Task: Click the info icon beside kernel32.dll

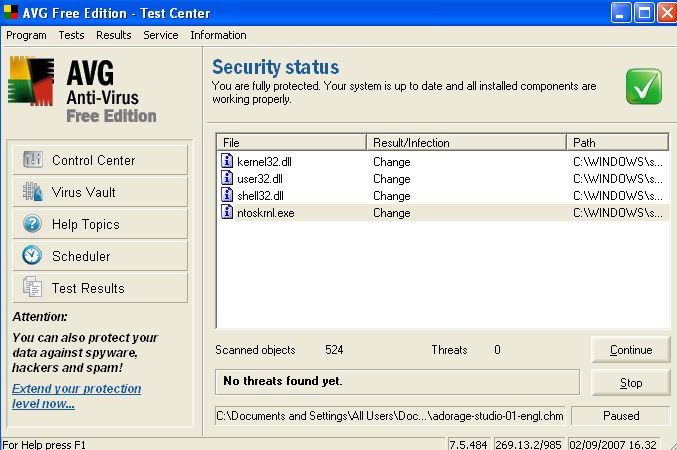Action: [227, 161]
